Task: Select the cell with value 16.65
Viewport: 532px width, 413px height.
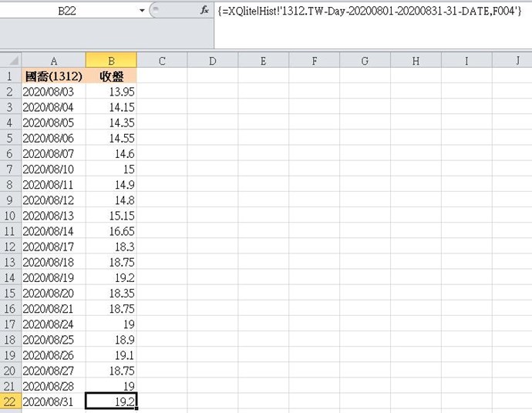Action: coord(111,231)
